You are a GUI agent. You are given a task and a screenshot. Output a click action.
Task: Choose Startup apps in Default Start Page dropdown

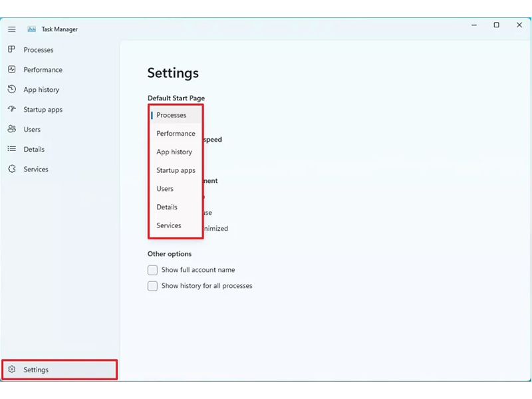[x=176, y=170]
